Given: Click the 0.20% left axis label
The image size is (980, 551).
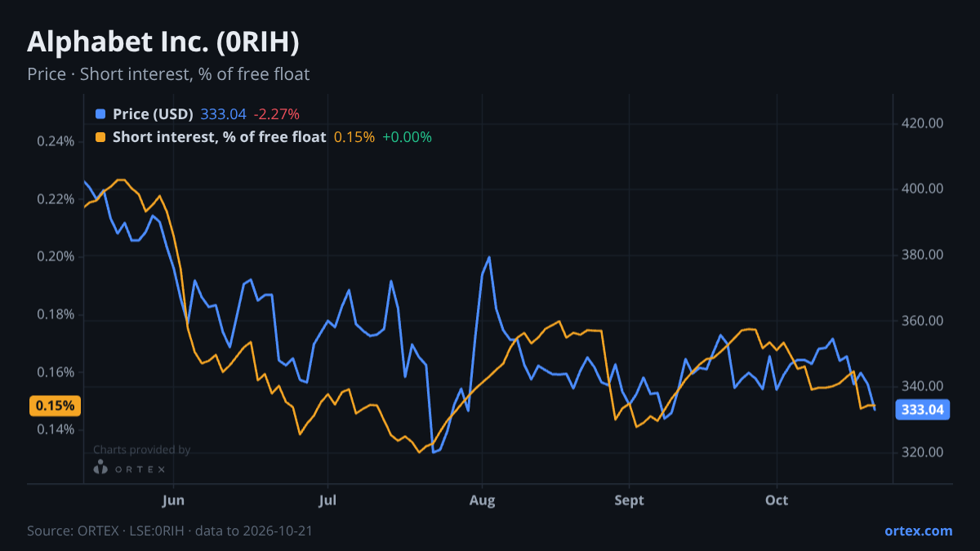Looking at the screenshot, I should point(56,256).
